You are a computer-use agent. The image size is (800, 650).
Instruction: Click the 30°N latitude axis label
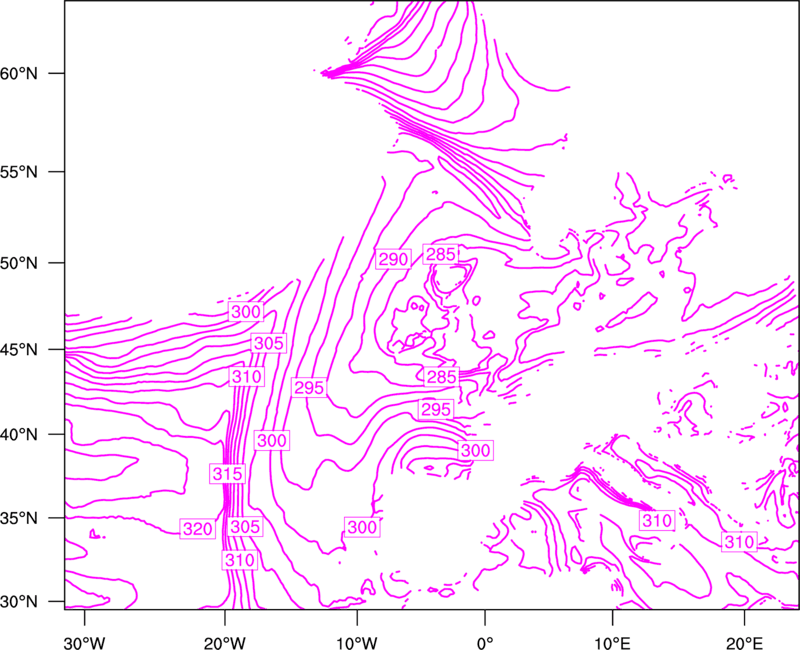(x=19, y=602)
